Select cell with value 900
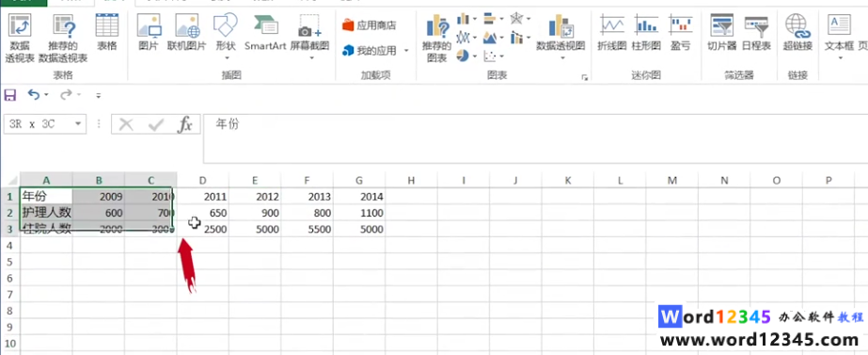This screenshot has width=868, height=355. click(x=255, y=213)
